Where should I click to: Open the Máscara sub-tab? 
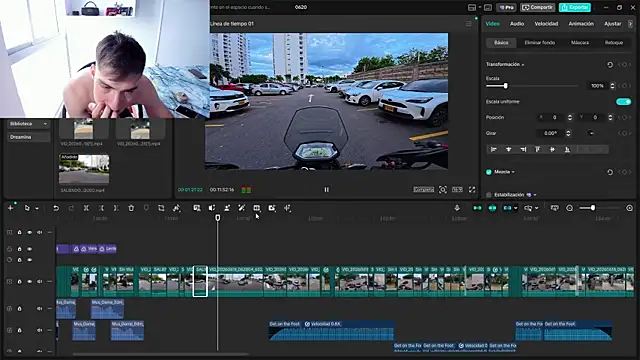(x=580, y=42)
